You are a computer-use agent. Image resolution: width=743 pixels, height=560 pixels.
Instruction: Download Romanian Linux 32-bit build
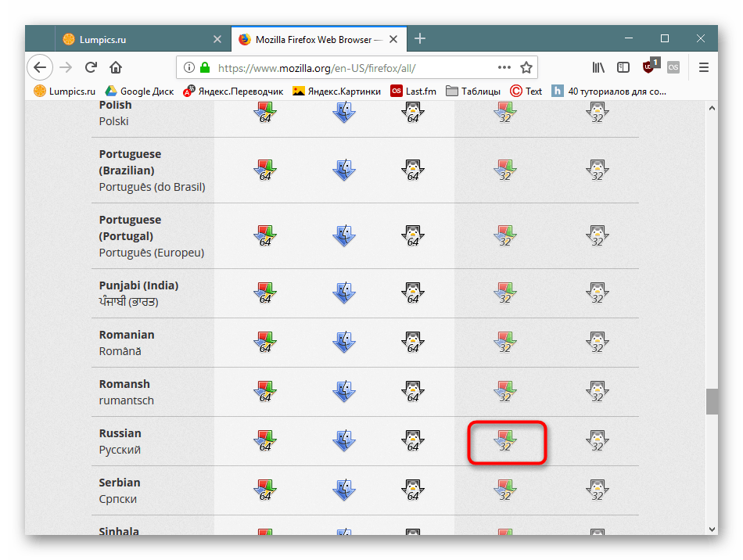click(x=597, y=342)
